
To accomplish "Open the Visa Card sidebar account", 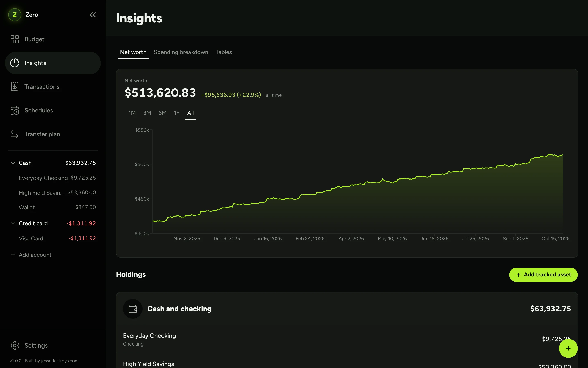I will (57, 238).
